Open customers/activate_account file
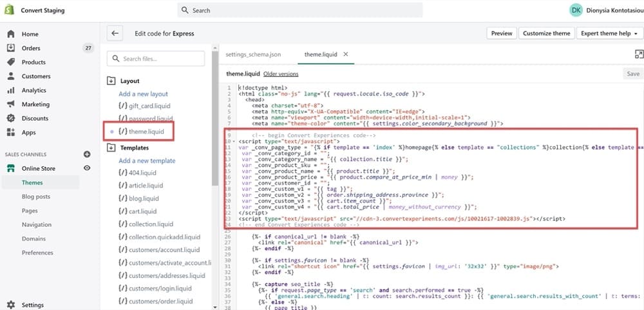The image size is (644, 310). 165,263
